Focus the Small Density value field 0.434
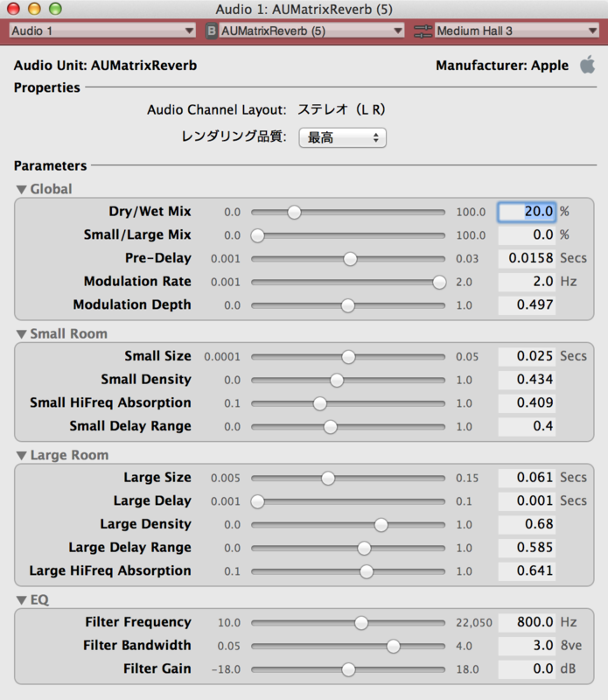The image size is (608, 700). tap(527, 380)
